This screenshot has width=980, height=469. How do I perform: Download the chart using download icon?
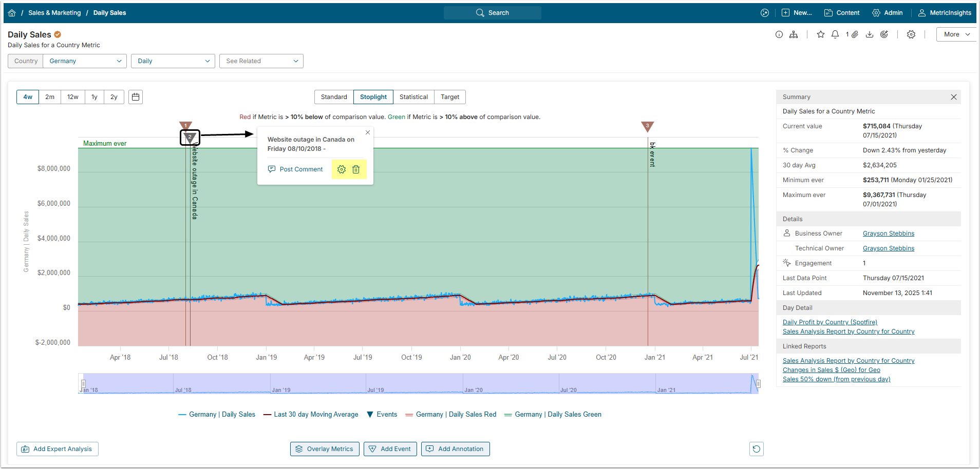pyautogui.click(x=870, y=34)
